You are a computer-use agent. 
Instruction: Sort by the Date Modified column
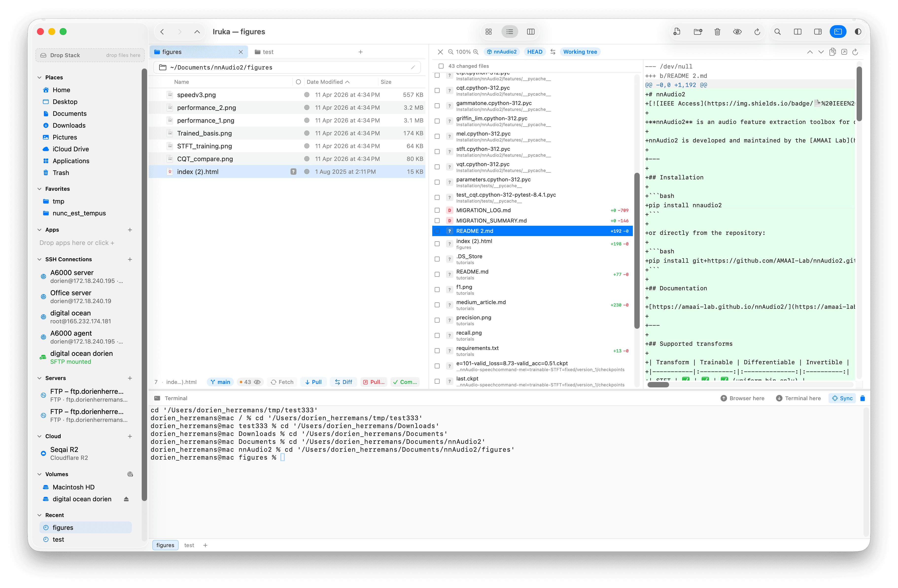(x=328, y=82)
